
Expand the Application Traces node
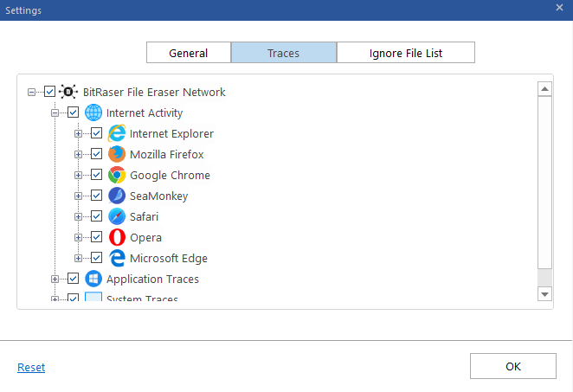click(55, 280)
